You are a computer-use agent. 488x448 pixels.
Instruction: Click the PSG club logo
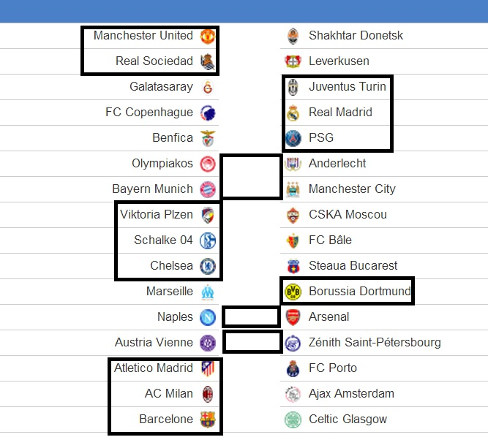(293, 138)
